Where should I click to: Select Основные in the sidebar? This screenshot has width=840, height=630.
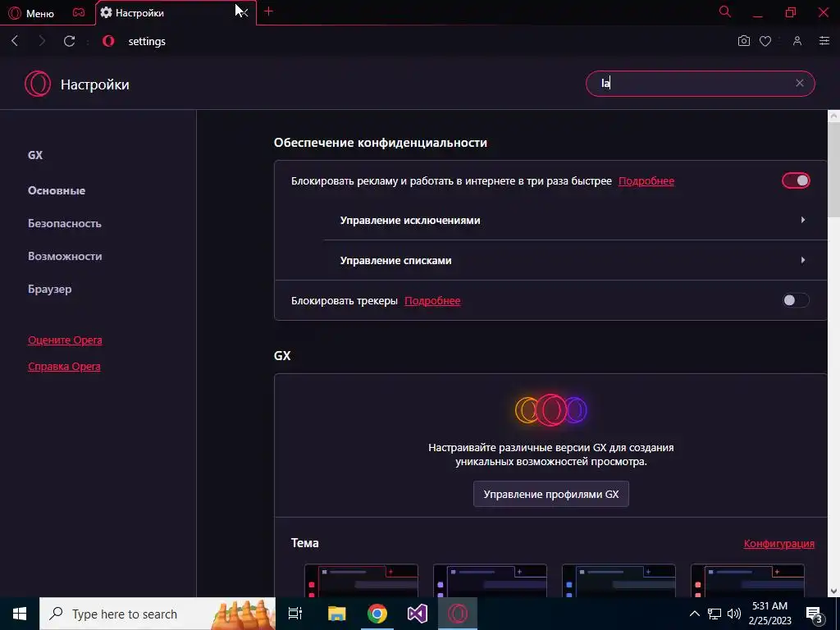[57, 190]
